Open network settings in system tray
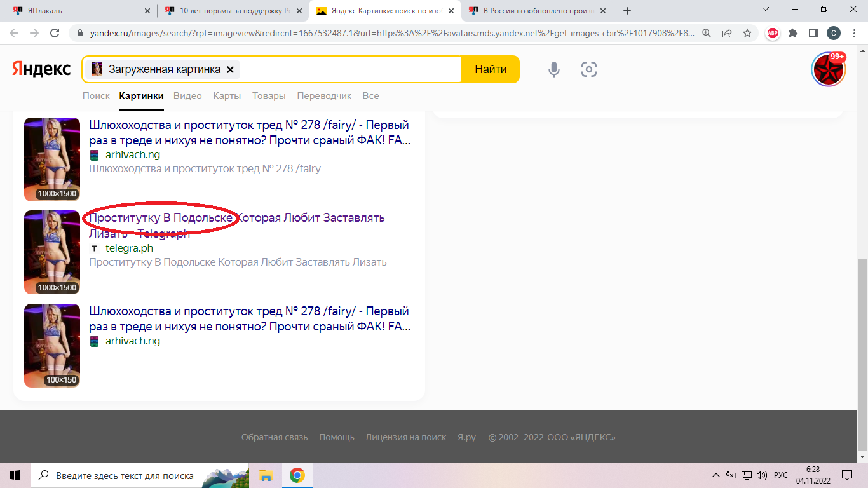868x488 pixels. pyautogui.click(x=747, y=475)
